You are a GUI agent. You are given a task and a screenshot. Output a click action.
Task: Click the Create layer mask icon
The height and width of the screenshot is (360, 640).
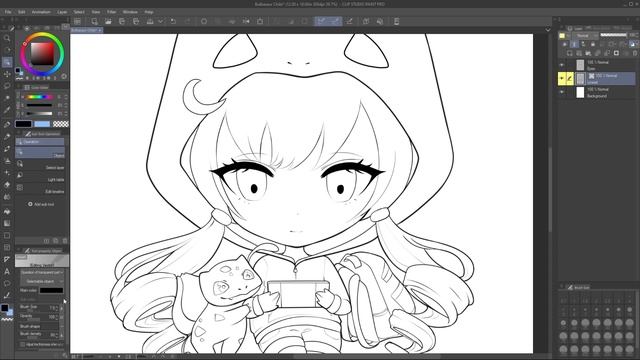(x=616, y=53)
